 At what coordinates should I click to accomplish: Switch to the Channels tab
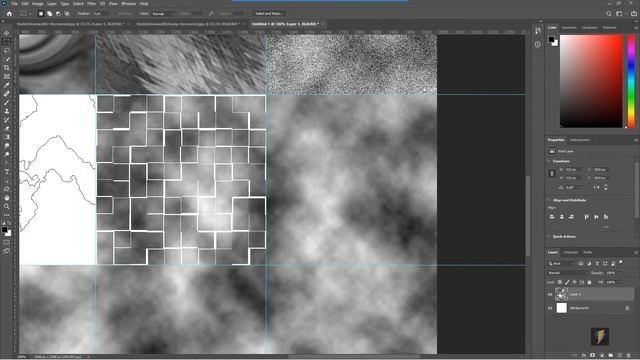pyautogui.click(x=571, y=252)
